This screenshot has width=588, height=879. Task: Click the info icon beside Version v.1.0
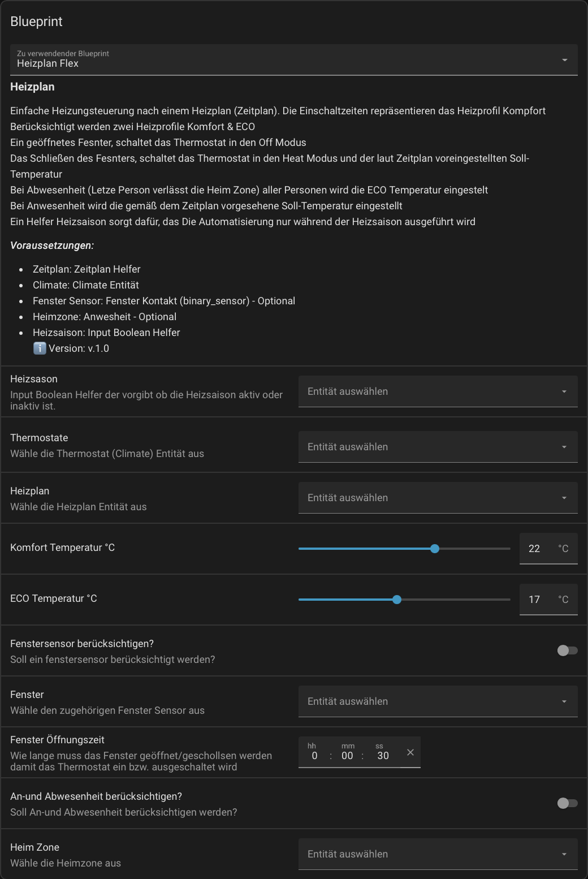[x=40, y=348]
